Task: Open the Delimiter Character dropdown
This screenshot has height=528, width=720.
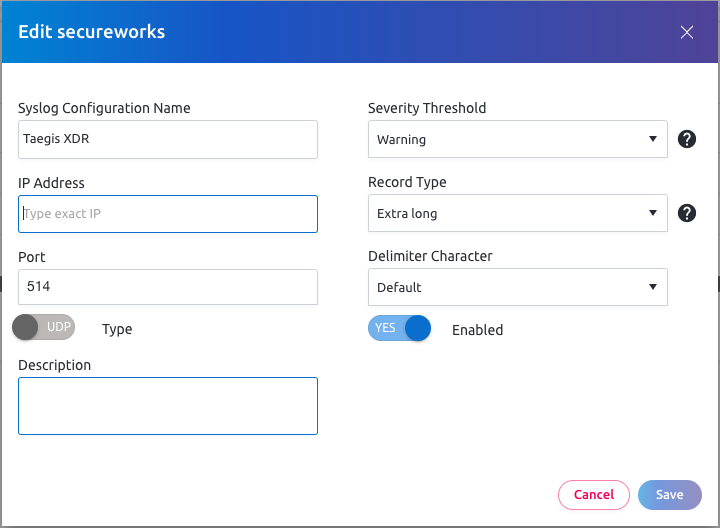Action: click(x=518, y=287)
